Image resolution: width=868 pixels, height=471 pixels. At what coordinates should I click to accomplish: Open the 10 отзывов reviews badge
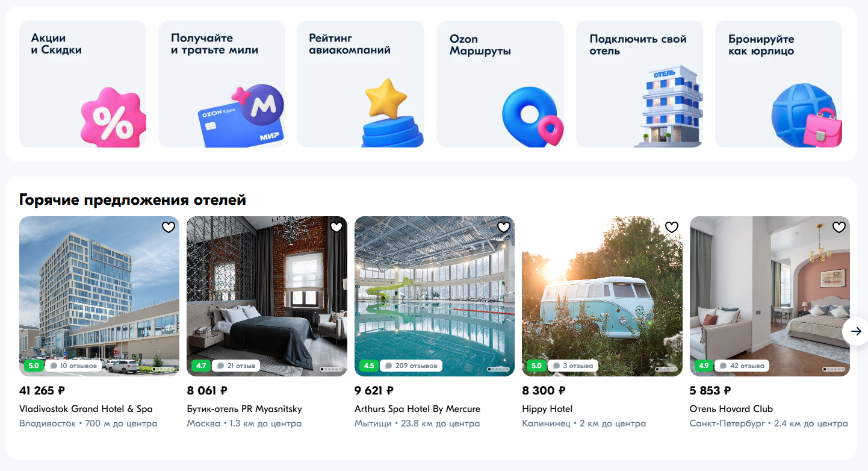(73, 366)
